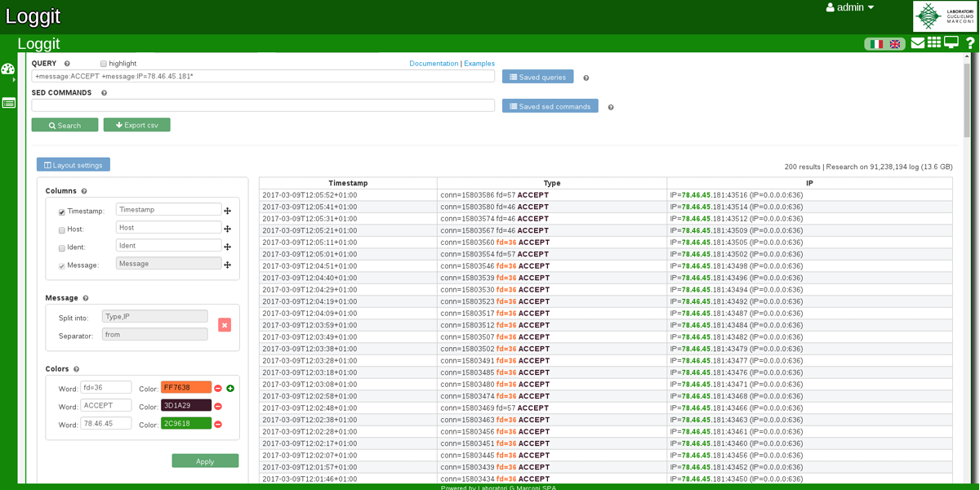Open the Saved sed commands list
This screenshot has width=980, height=490.
550,106
